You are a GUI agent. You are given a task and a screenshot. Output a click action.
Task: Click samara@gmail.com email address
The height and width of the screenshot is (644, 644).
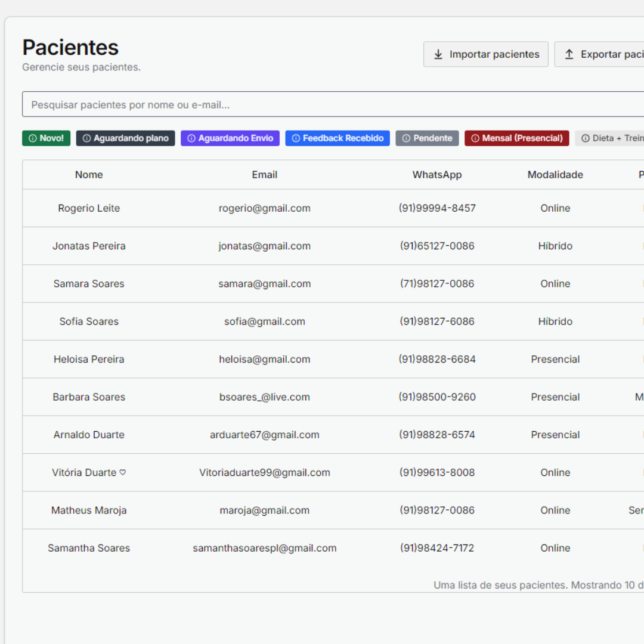pyautogui.click(x=264, y=283)
